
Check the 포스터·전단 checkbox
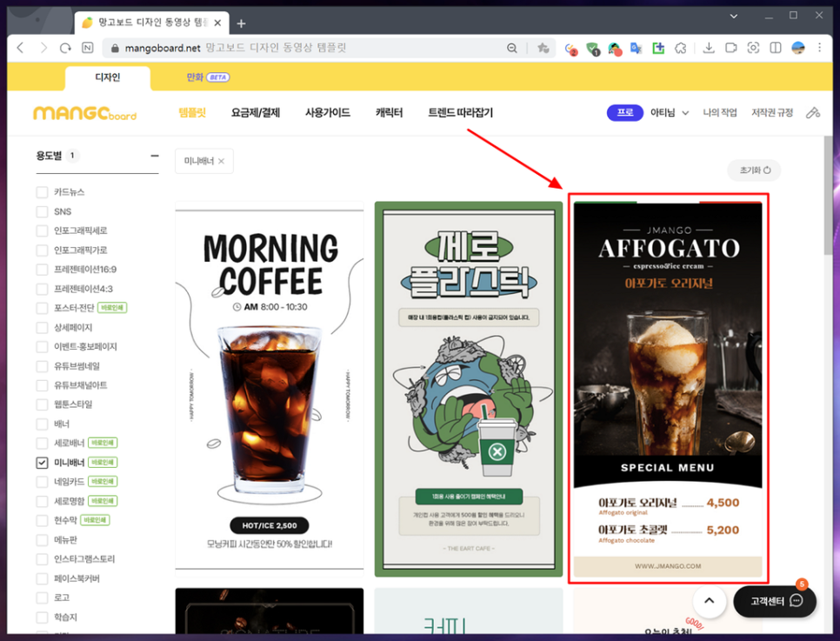pyautogui.click(x=42, y=308)
